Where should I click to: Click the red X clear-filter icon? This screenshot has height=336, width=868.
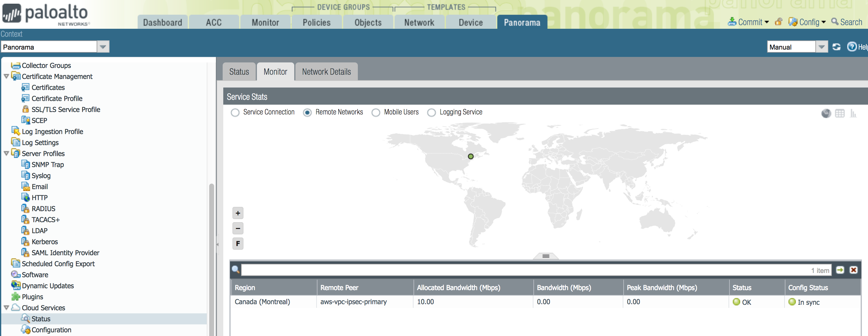click(x=853, y=270)
